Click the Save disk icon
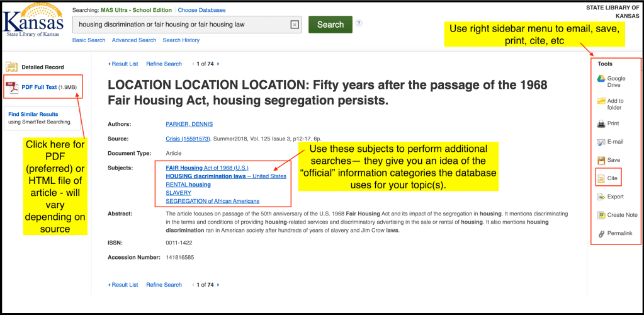The width and height of the screenshot is (644, 315). coord(601,160)
